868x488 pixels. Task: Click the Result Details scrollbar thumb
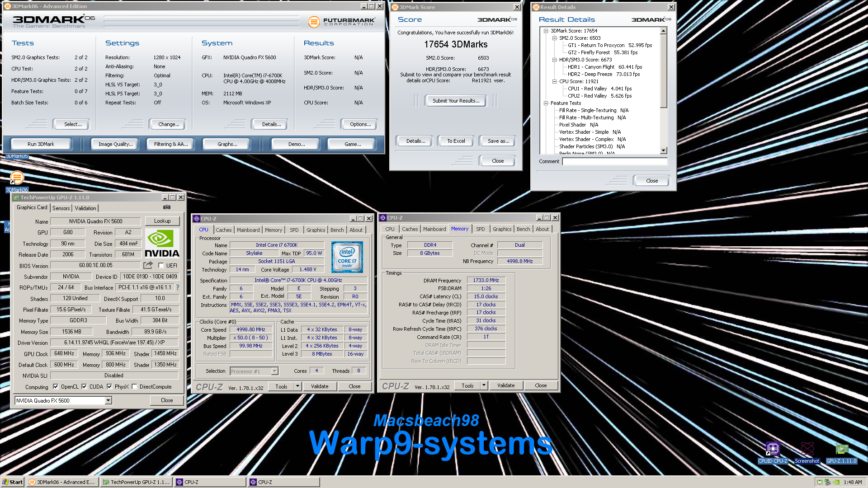[x=663, y=71]
